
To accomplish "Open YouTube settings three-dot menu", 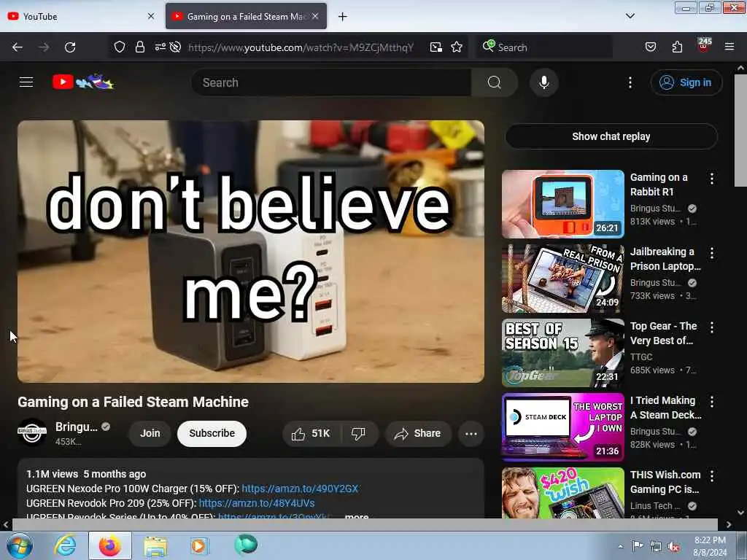I will 630,82.
